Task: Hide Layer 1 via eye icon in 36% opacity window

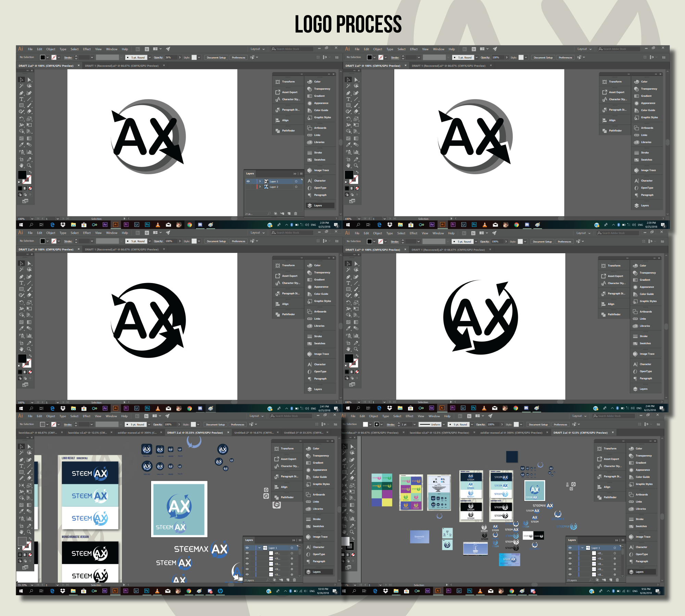Action: 248,181
